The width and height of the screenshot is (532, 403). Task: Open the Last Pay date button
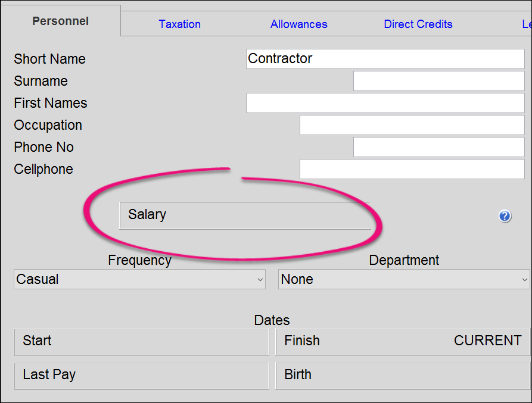point(141,376)
